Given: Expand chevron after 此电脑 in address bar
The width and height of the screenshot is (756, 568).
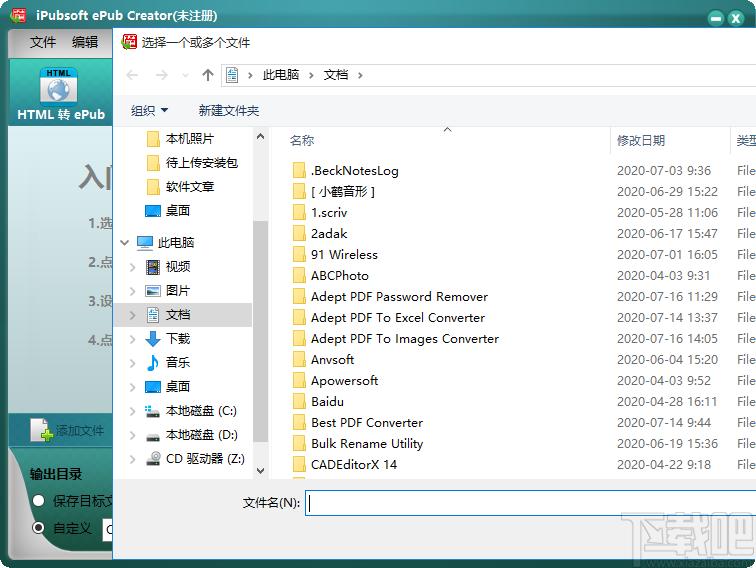Looking at the screenshot, I should 311,76.
